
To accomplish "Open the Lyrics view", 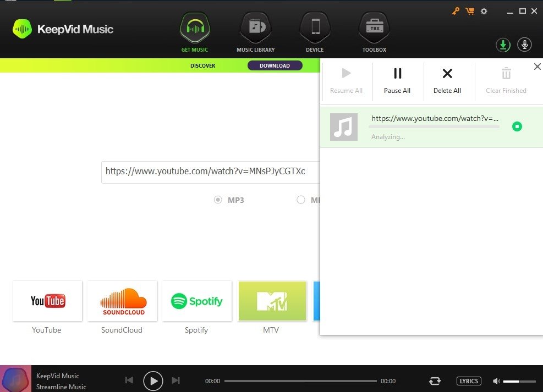I will click(469, 381).
